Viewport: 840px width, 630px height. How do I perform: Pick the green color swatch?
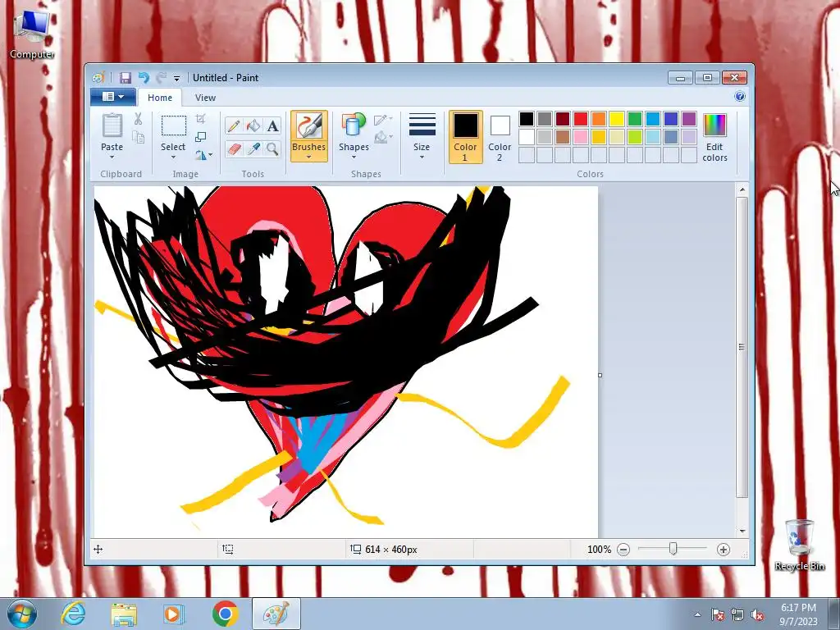(635, 119)
